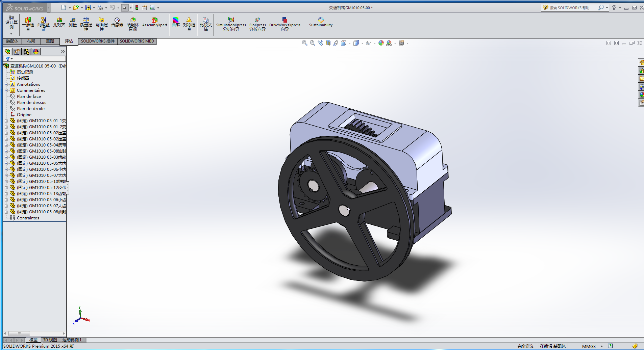
Task: Click the Zoom to Fit icon
Action: tap(304, 43)
